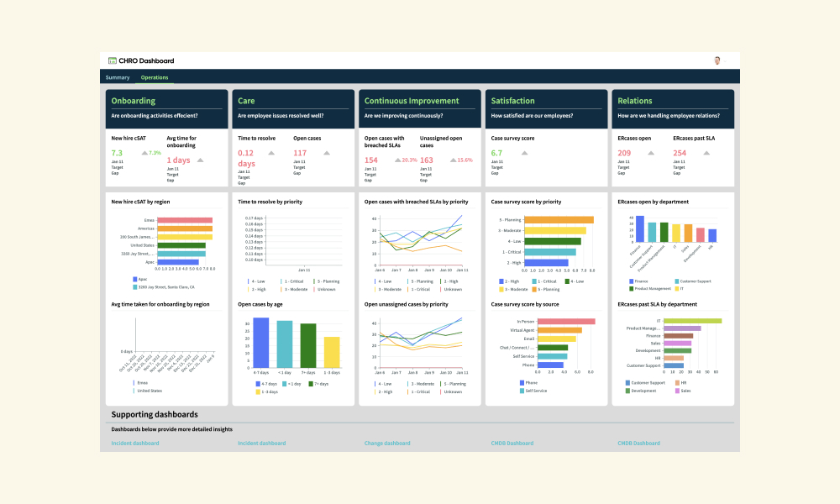Open the Care card header
The width and height of the screenshot is (840, 504).
293,108
